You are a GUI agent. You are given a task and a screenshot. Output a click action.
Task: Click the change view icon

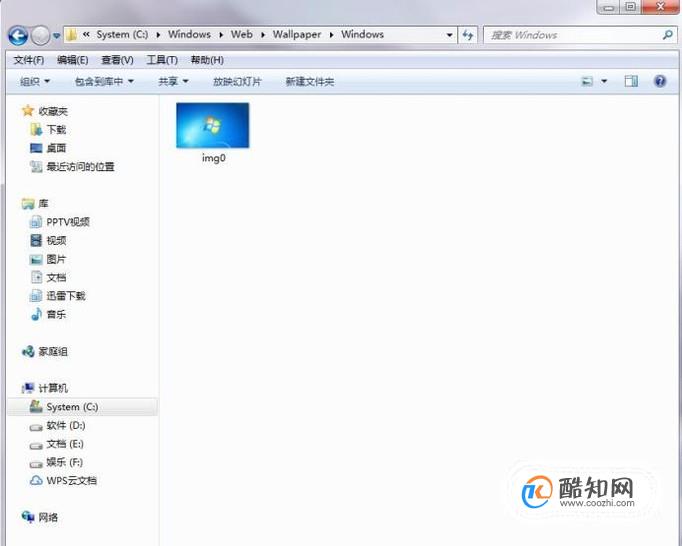[587, 81]
